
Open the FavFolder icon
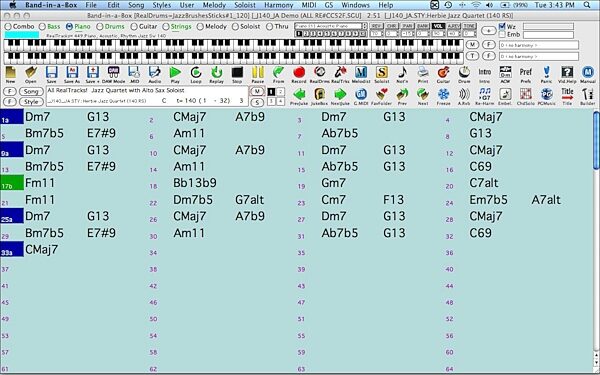tap(382, 96)
